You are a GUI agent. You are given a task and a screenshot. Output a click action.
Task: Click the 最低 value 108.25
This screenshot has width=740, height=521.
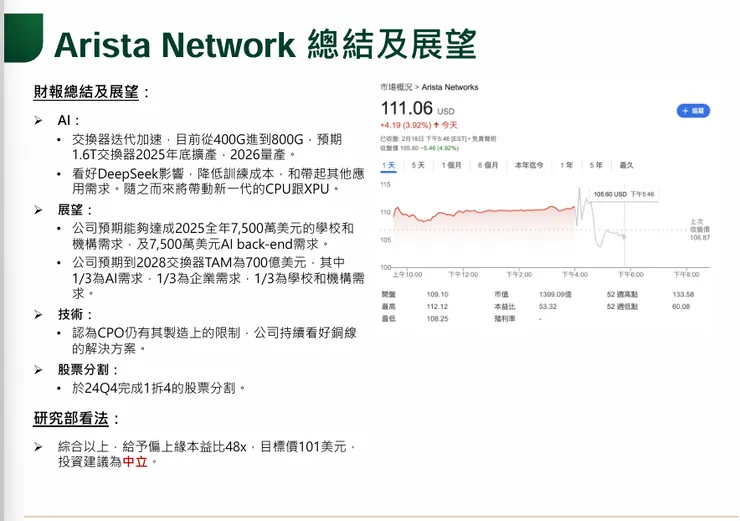(437, 319)
